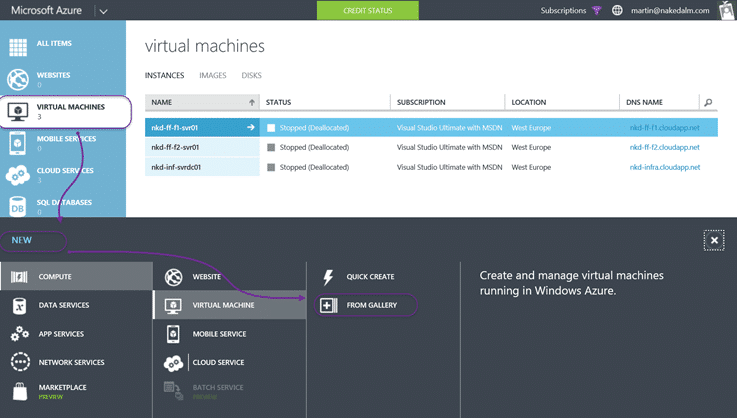Select the Websites globe icon in sidebar
This screenshot has width=737, height=418.
(x=18, y=79)
